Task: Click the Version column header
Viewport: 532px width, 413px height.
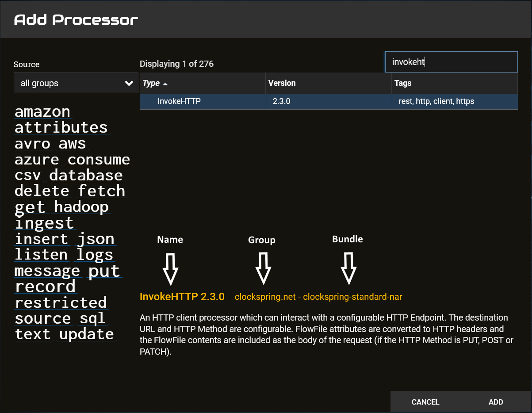Action: (x=329, y=83)
